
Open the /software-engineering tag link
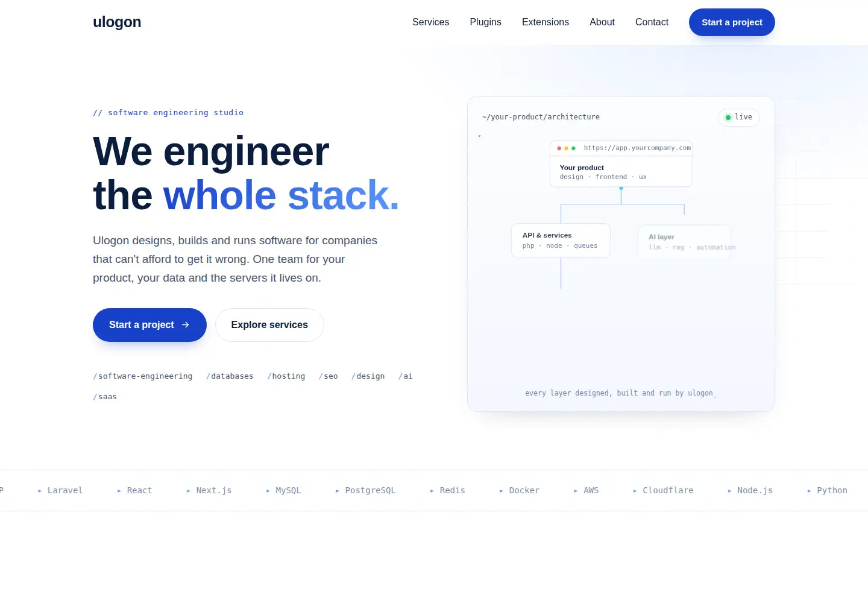(143, 376)
